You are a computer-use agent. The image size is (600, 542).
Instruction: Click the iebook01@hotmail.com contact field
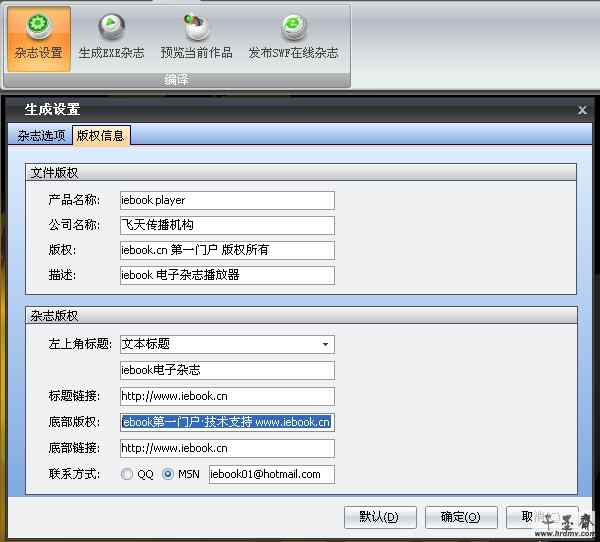(x=272, y=474)
